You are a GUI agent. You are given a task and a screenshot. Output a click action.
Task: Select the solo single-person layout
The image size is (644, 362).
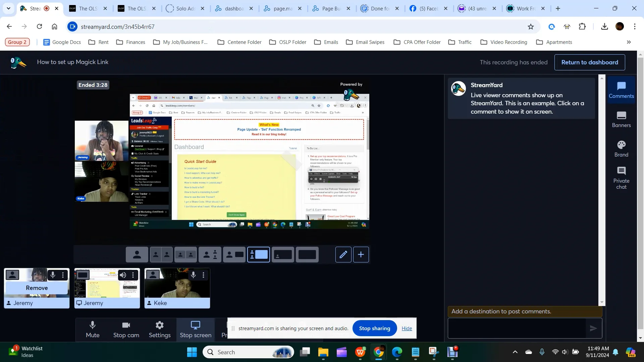tap(137, 255)
